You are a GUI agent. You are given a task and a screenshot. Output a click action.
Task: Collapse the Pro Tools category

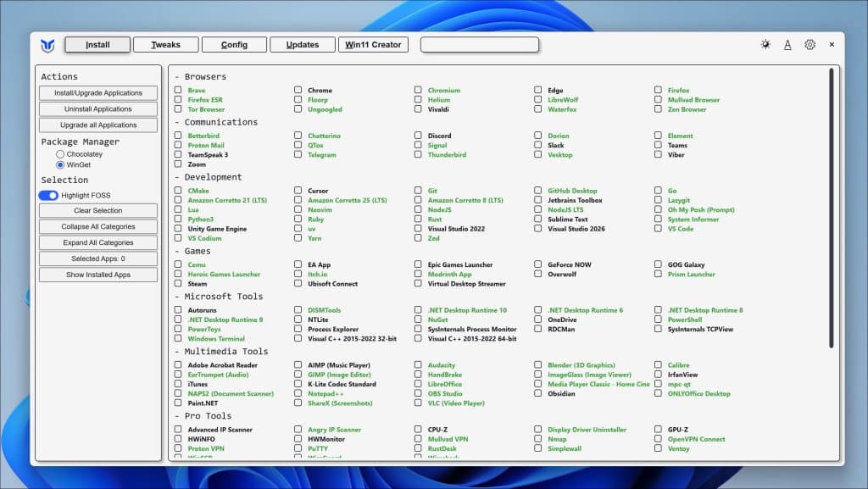pos(203,416)
